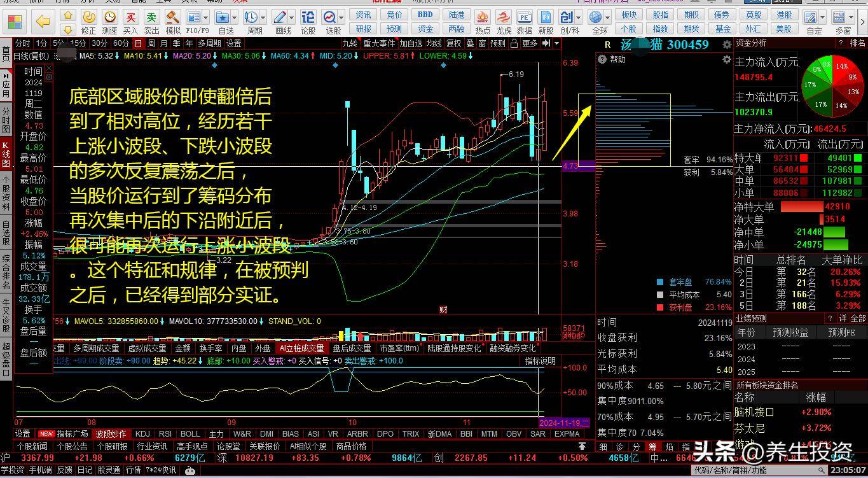The image size is (868, 478).
Task: Select the KDJ indicator tab
Action: click(x=142, y=433)
